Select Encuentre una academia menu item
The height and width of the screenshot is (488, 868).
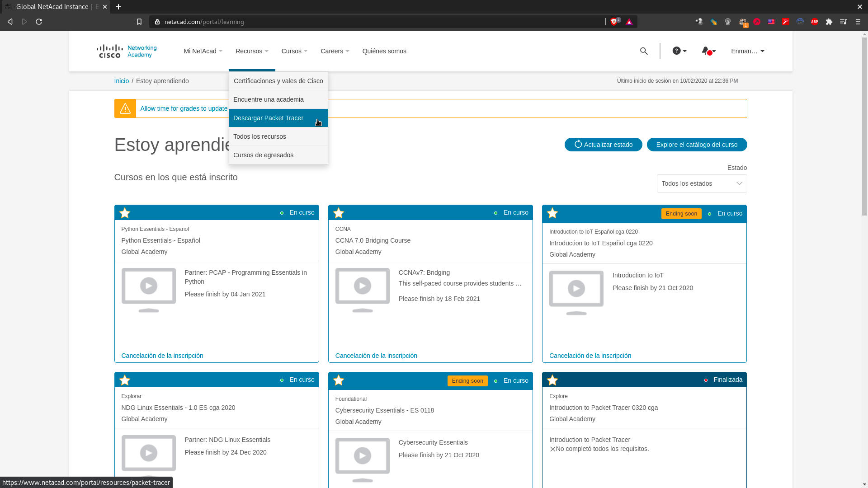(x=278, y=99)
